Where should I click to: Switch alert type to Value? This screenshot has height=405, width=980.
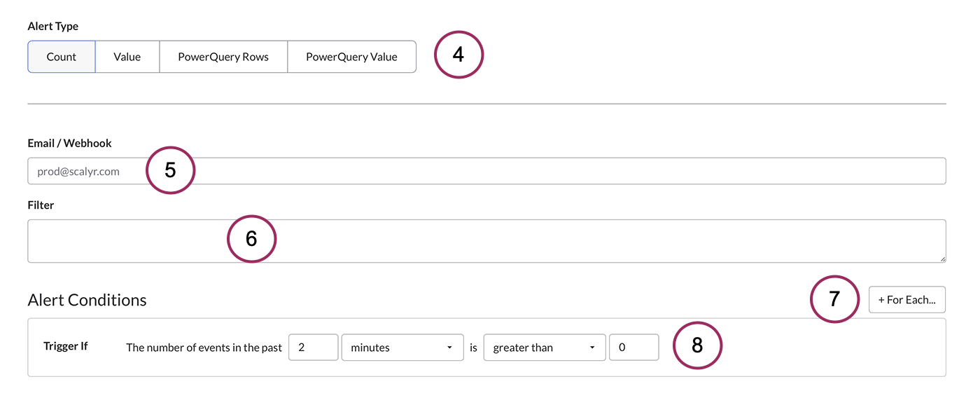coord(127,57)
